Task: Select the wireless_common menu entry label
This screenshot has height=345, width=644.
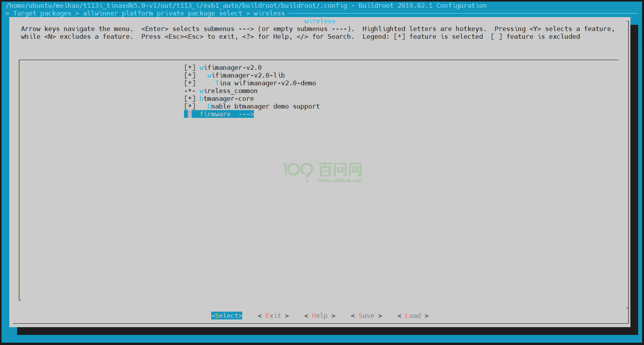Action: (228, 91)
